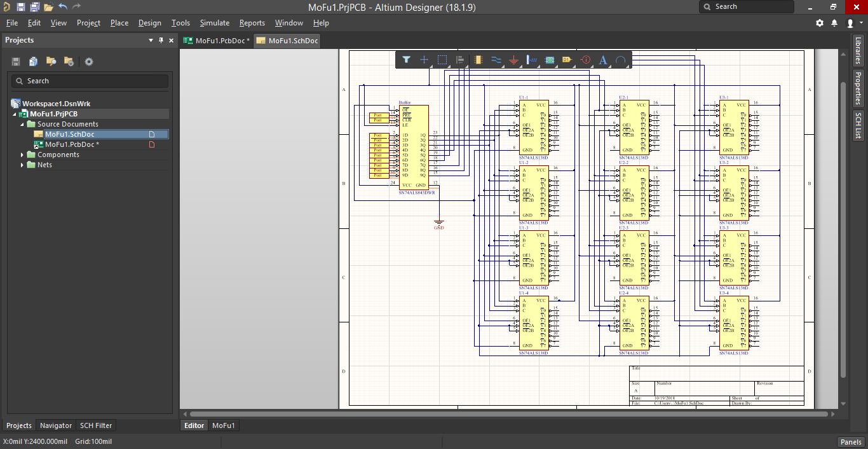Open the Edit menu

(34, 23)
